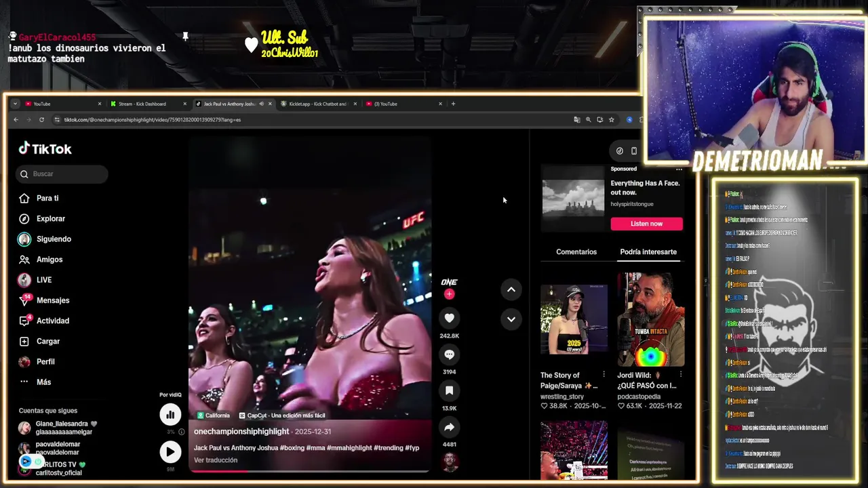The width and height of the screenshot is (868, 488).
Task: Open comments via the speech bubble icon
Action: tap(449, 354)
